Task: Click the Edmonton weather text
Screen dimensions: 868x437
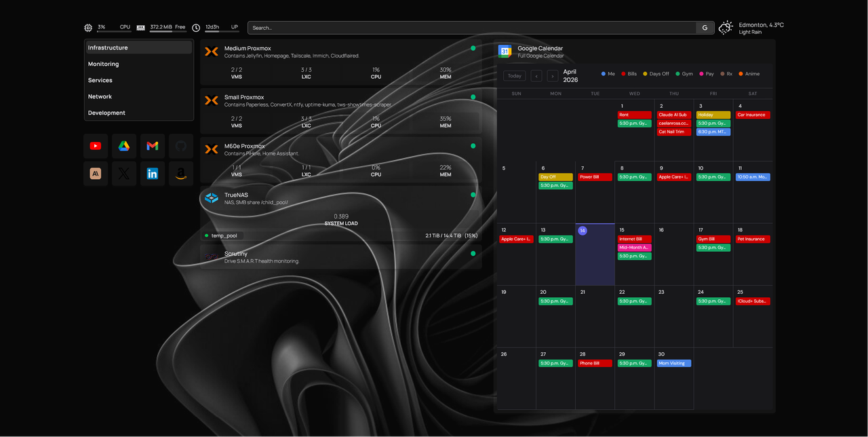Action: click(761, 24)
